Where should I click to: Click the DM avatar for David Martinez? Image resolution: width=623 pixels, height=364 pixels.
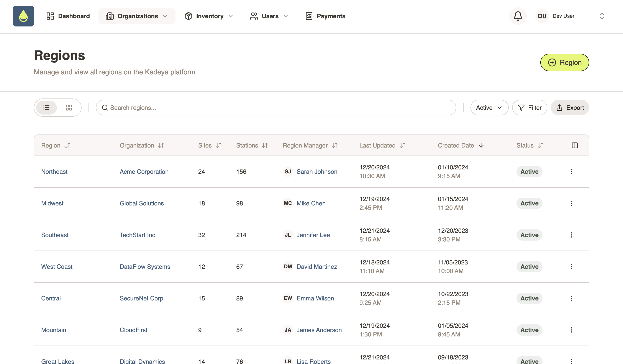[288, 267]
